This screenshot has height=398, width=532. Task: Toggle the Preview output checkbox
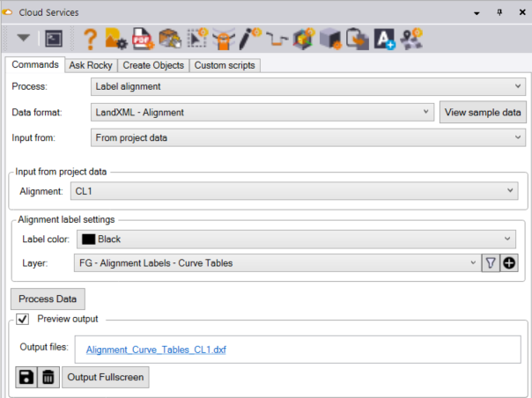click(x=23, y=319)
